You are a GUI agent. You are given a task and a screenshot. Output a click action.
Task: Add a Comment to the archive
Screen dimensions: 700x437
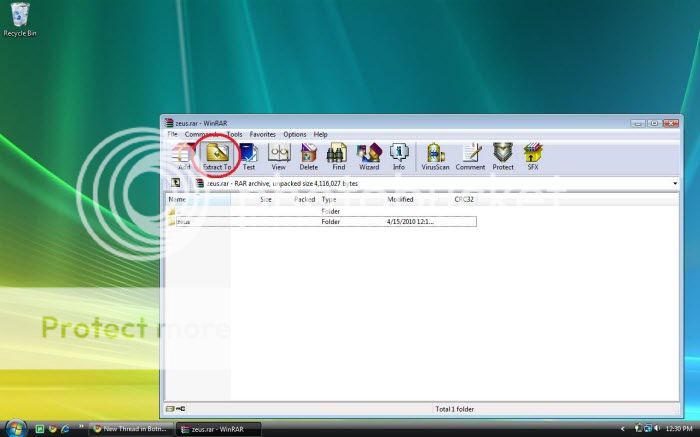pos(470,155)
